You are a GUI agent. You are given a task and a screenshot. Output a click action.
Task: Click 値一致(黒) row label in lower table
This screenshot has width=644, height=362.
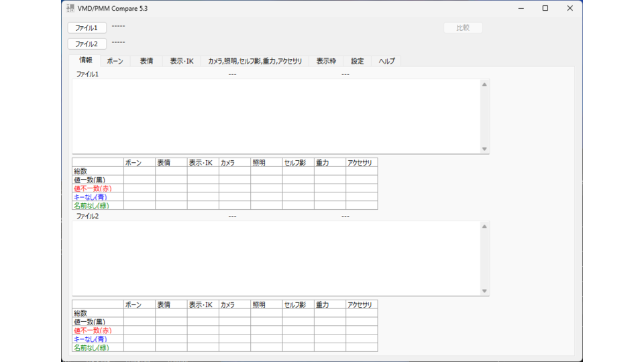(89, 322)
